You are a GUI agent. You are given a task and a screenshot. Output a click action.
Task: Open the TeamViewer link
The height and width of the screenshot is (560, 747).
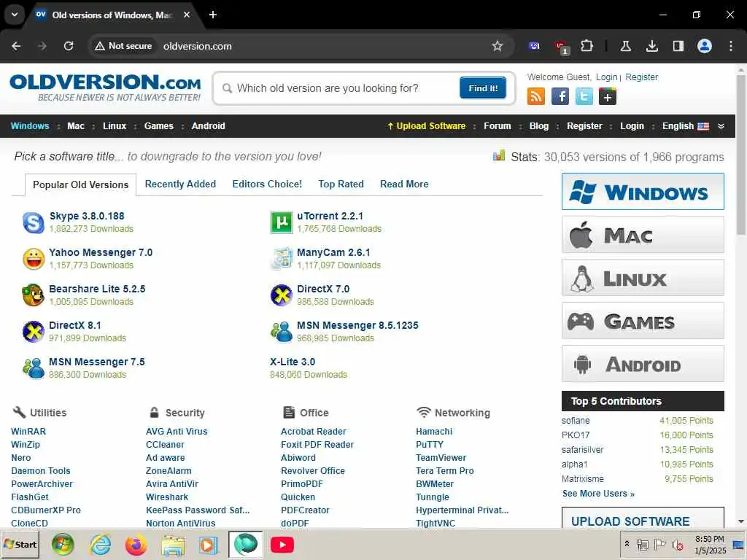[x=441, y=458]
